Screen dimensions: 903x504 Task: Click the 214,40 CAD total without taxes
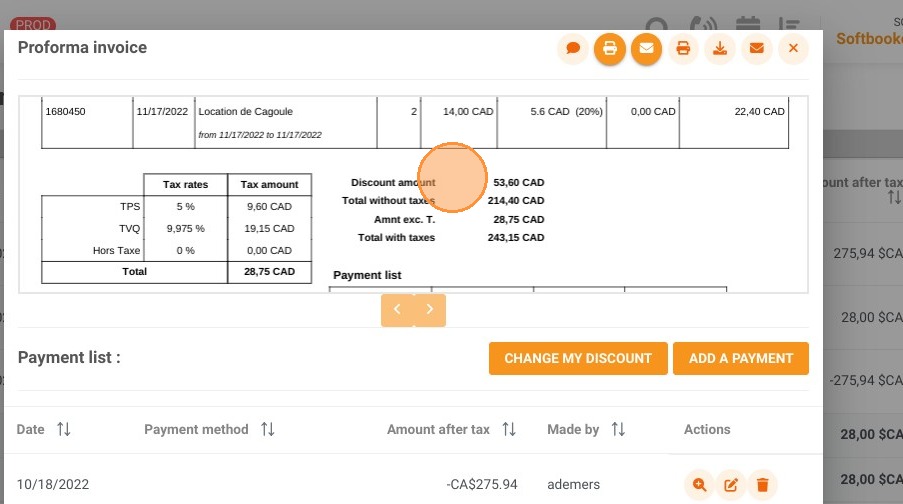pyautogui.click(x=515, y=200)
